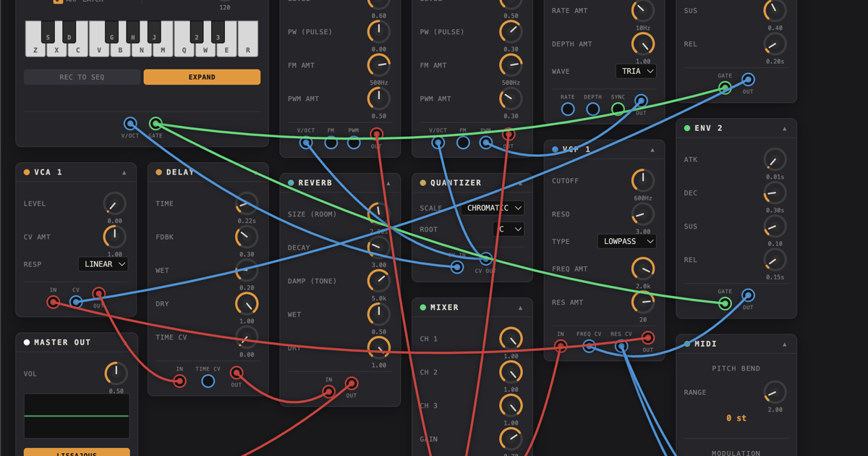This screenshot has height=456, width=868.
Task: Collapse the ENV 2 module
Action: 784,128
